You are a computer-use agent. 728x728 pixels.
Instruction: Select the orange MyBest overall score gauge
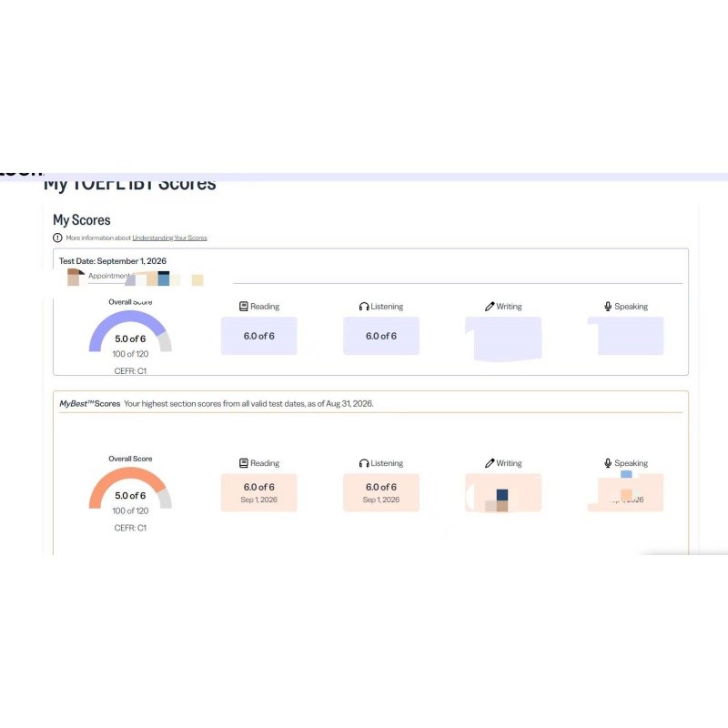[x=130, y=488]
